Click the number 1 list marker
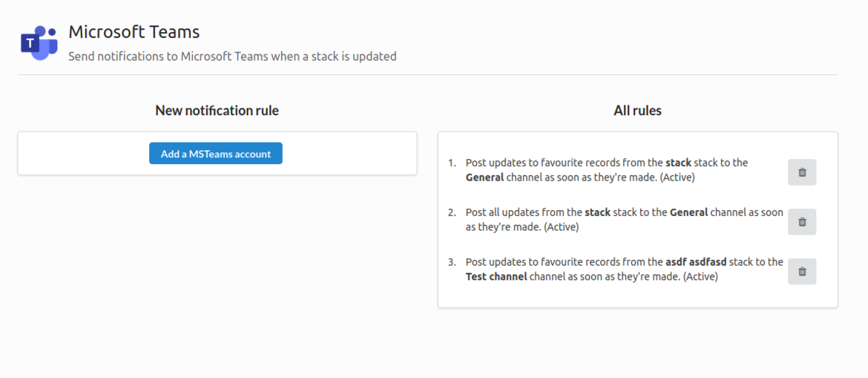868x378 pixels. click(x=452, y=163)
